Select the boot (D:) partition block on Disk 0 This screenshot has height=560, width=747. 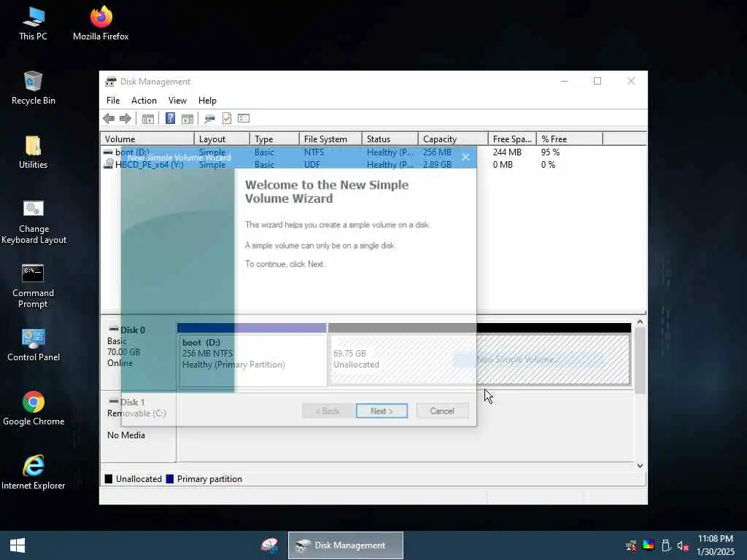(x=252, y=355)
